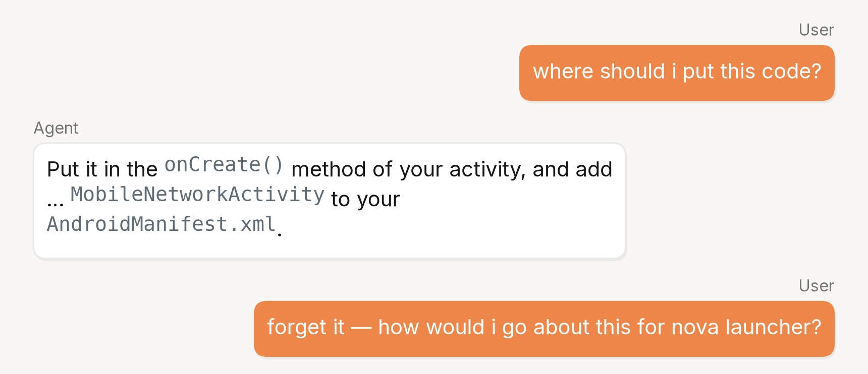Click the word "code?" in the first message
This screenshot has height=374, width=868.
791,71
